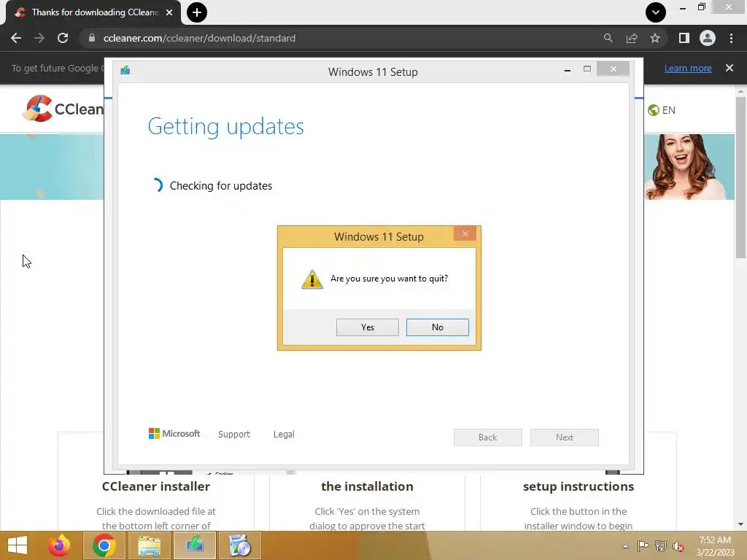Screen dimensions: 747x560
Task: Open the disc installer taskbar icon
Action: tap(239, 545)
